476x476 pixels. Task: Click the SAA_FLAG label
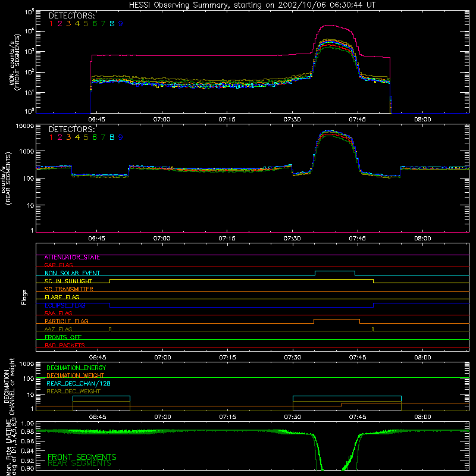pyautogui.click(x=58, y=313)
